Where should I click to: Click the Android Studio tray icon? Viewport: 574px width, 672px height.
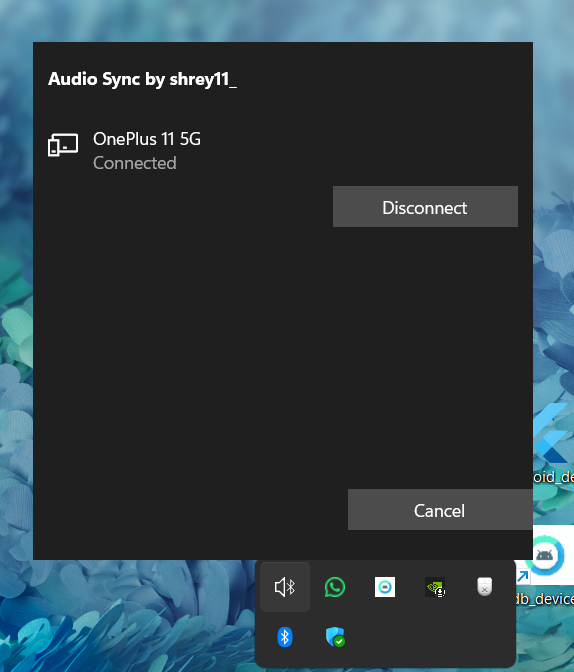(x=385, y=587)
